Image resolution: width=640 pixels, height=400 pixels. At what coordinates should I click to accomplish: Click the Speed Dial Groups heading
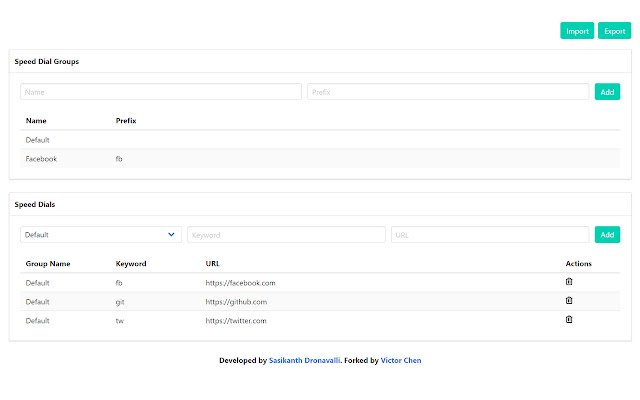click(x=47, y=61)
